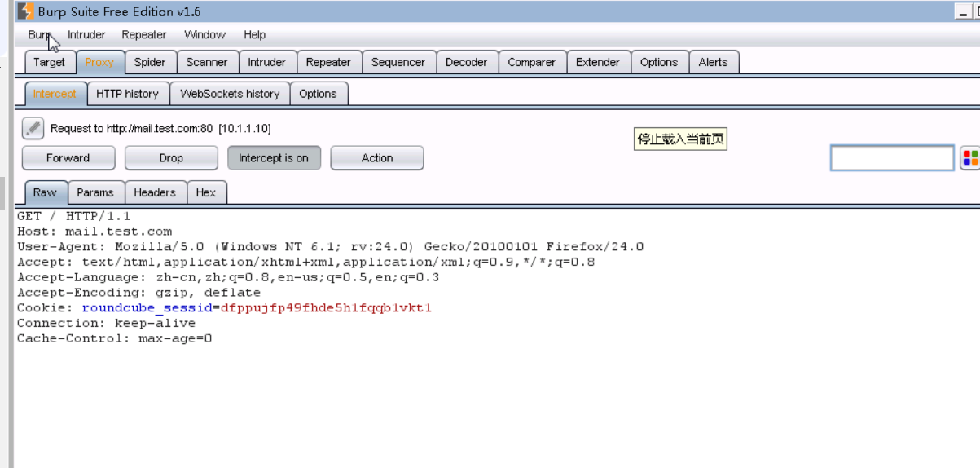Image resolution: width=980 pixels, height=468 pixels.
Task: Click the Burp Suite logo in the title bar
Action: (x=26, y=11)
